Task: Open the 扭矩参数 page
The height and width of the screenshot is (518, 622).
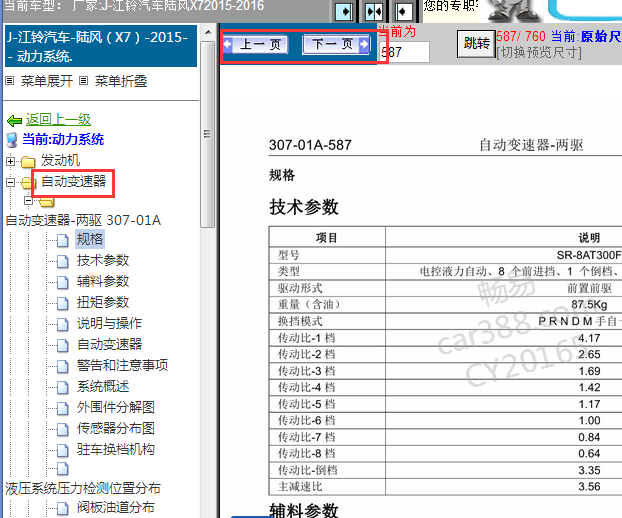Action: (x=103, y=302)
